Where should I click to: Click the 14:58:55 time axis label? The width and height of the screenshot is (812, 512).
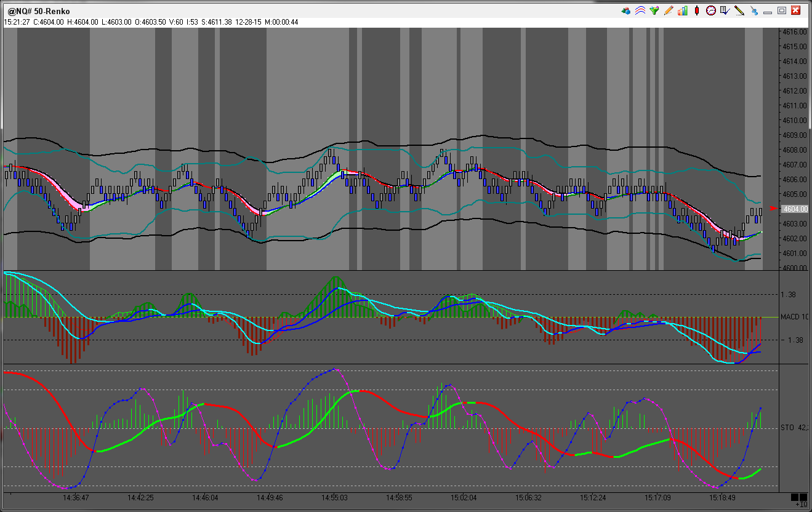[x=399, y=497]
